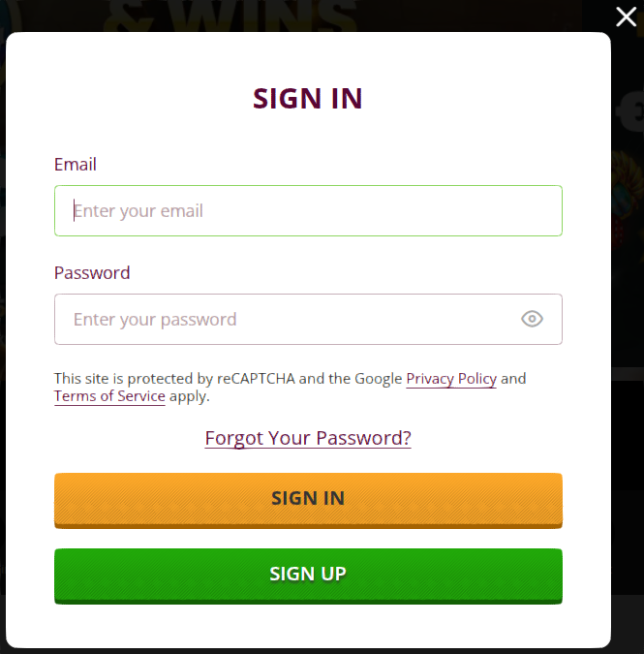This screenshot has width=644, height=654.
Task: Close the sign-in dialog with the X
Action: pyautogui.click(x=626, y=16)
